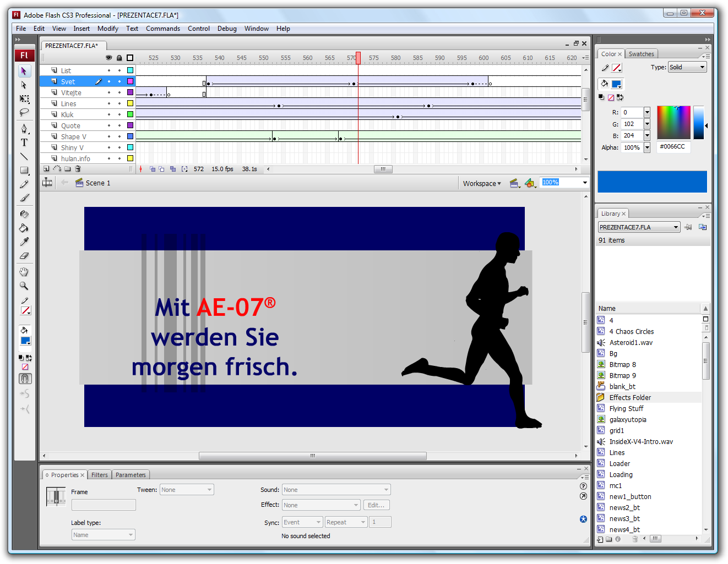Delete the selected layer using trash icon
Viewport: 728px width, 564px height.
[x=78, y=169]
